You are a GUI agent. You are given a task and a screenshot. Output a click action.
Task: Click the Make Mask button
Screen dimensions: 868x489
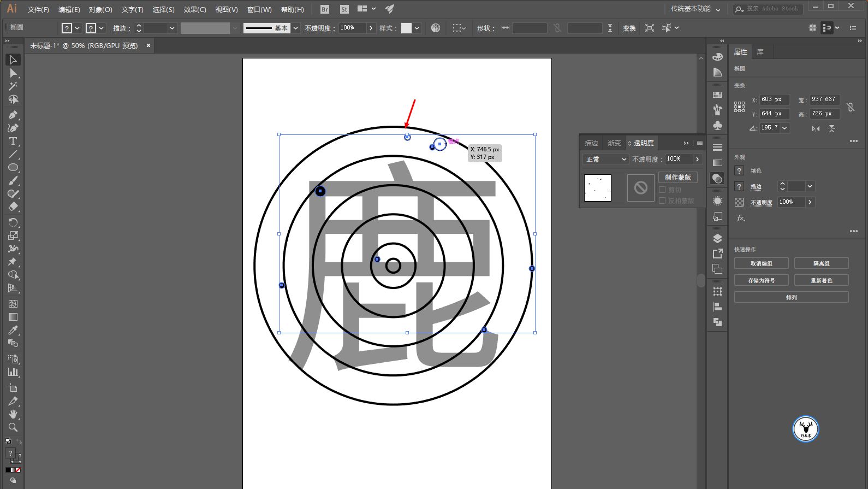677,177
